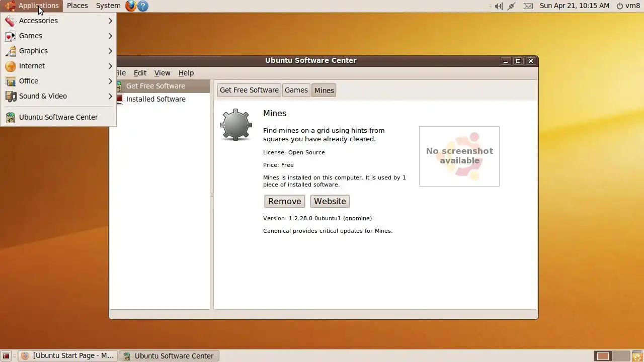Screen dimensions: 644x362
Task: Click the volume speaker icon in the panel
Action: tap(499, 6)
